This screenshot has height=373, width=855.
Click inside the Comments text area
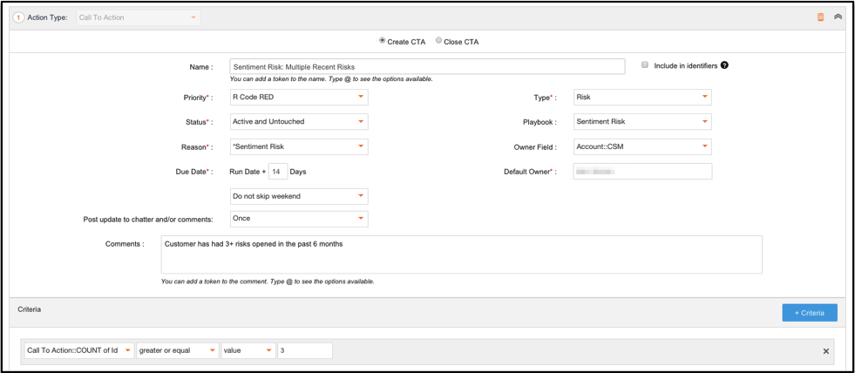coord(461,255)
